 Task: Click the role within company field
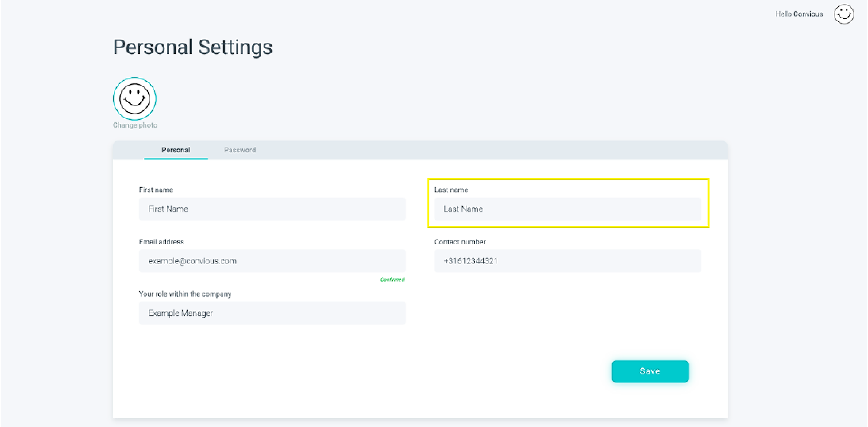pyautogui.click(x=272, y=313)
